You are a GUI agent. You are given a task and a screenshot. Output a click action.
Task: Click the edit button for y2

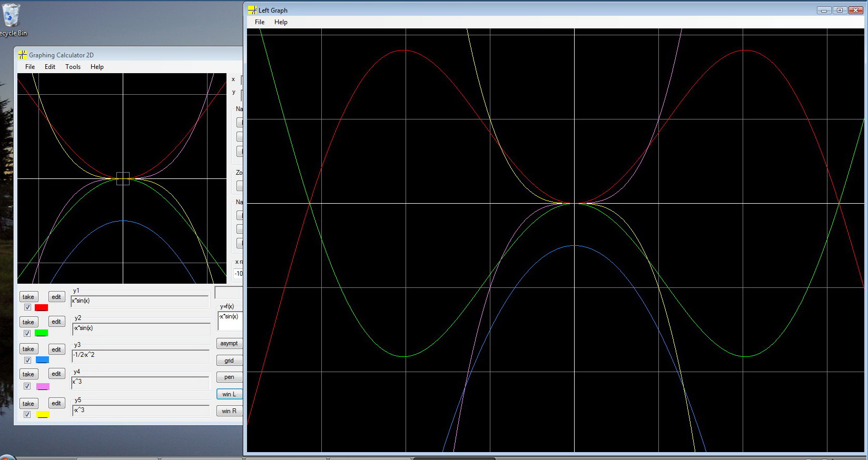click(x=56, y=322)
